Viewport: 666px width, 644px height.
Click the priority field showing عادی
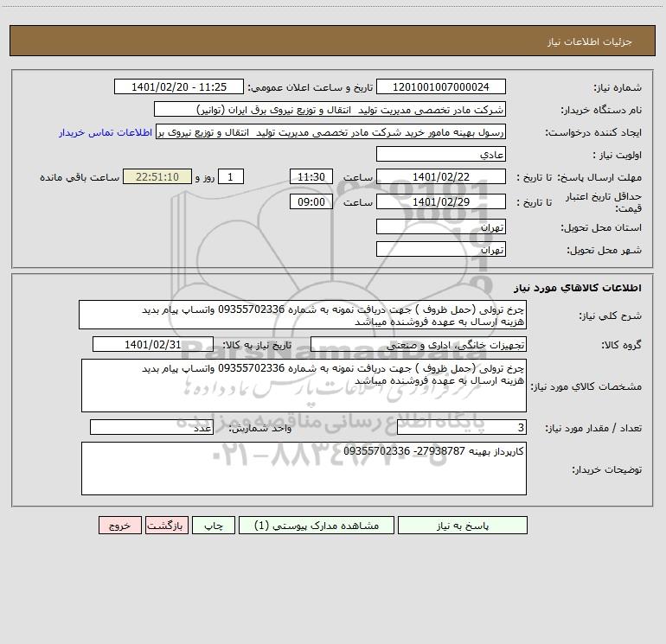tap(441, 154)
